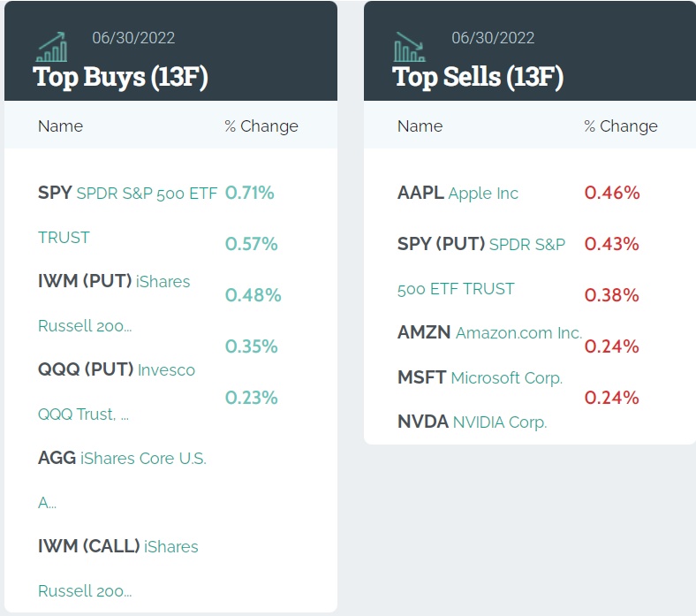Sort Top Sells by % Change column
Screen dimensions: 696x616
tap(621, 126)
